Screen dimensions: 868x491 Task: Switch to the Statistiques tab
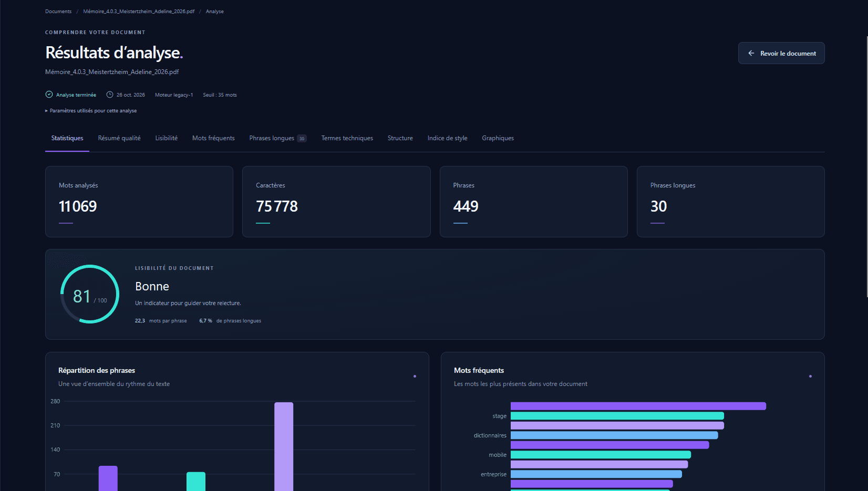click(x=67, y=138)
